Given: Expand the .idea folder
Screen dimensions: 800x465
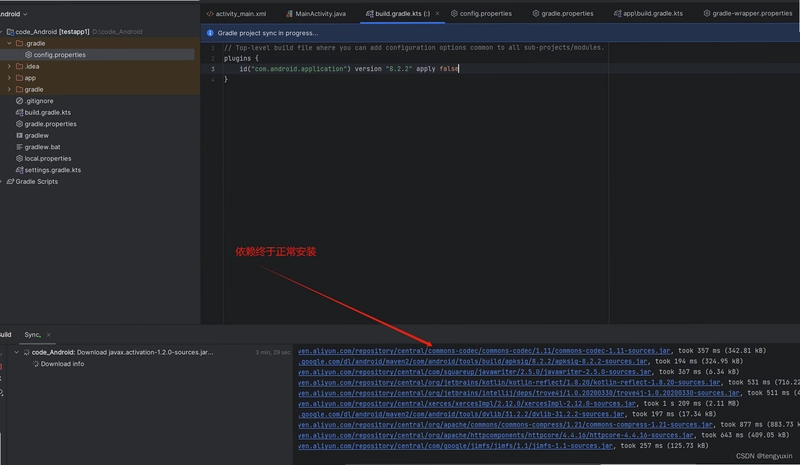Looking at the screenshot, I should 9,66.
